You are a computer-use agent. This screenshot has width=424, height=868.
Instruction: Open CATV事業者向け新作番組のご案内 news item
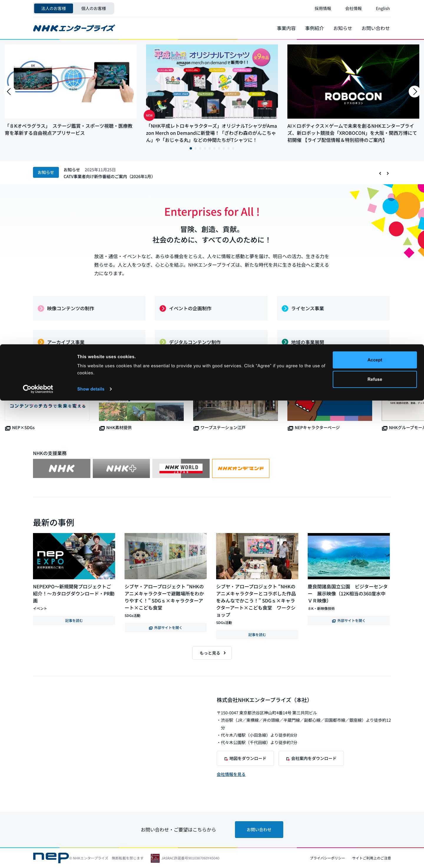point(109,176)
